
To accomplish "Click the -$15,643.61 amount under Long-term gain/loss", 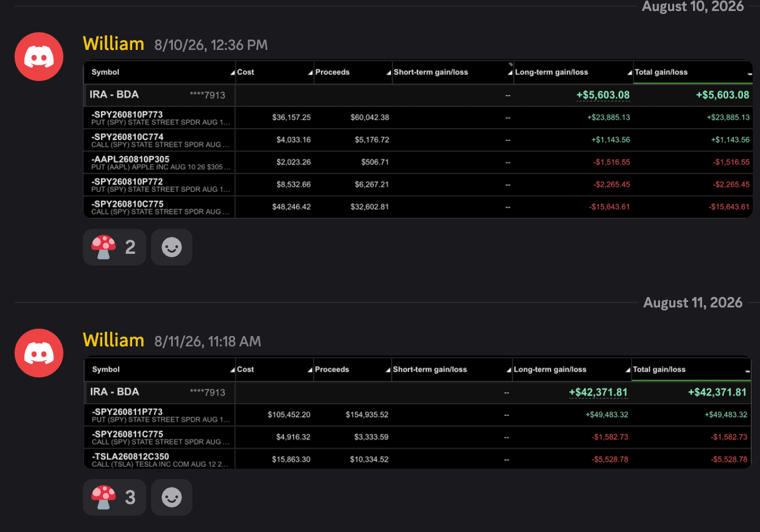I will pos(610,207).
